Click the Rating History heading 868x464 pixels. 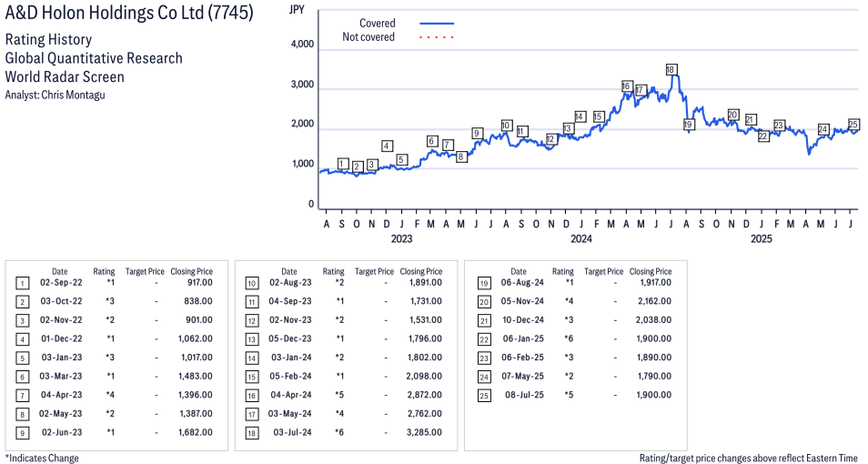click(x=49, y=40)
